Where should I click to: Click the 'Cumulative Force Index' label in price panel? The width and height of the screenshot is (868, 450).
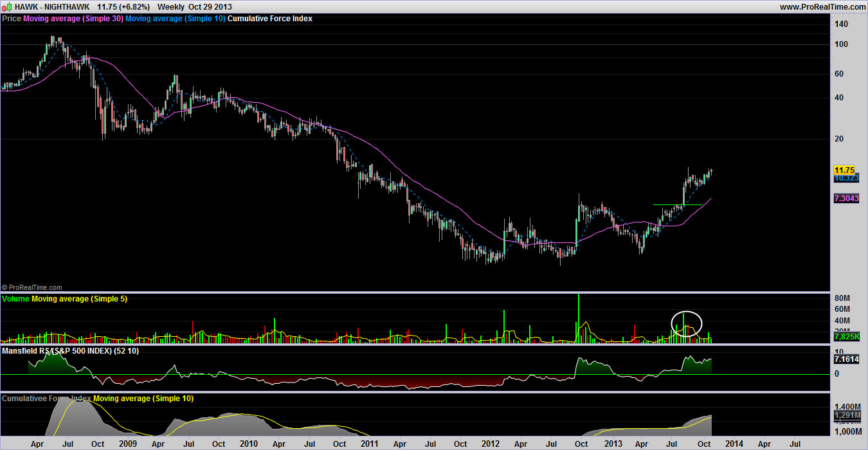pyautogui.click(x=270, y=19)
